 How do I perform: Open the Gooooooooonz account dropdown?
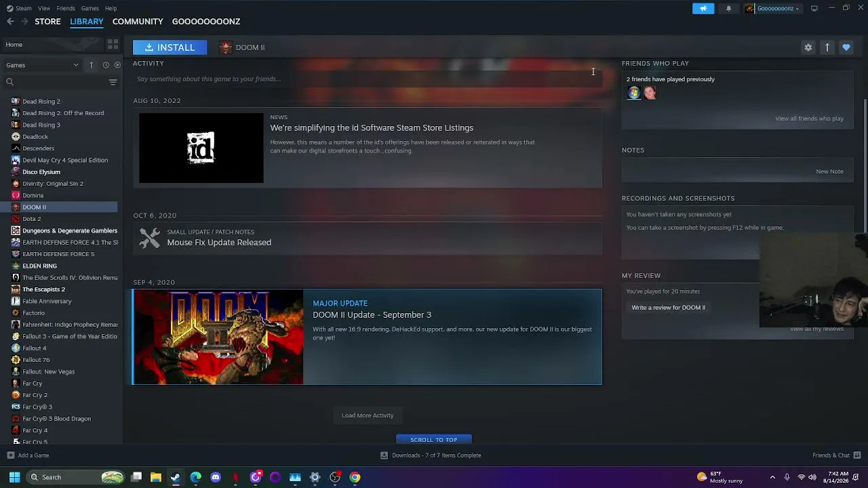tap(772, 8)
